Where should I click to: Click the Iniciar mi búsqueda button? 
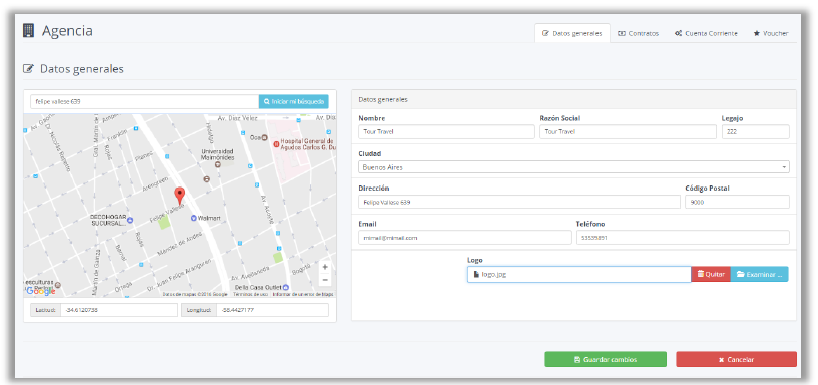294,101
